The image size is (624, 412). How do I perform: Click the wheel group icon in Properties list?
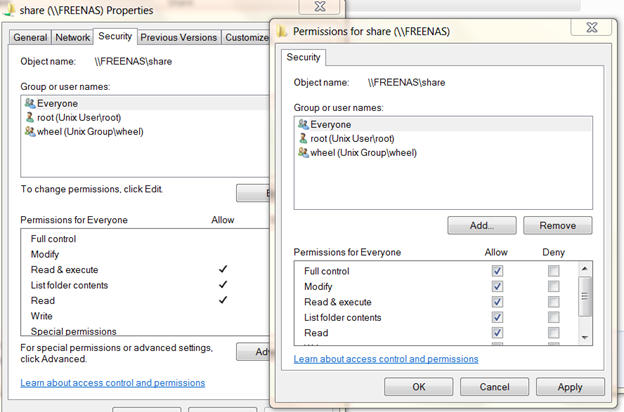click(x=27, y=131)
